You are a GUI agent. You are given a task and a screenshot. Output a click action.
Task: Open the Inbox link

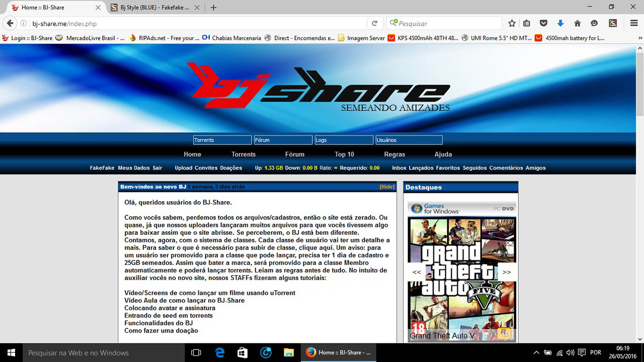399,168
